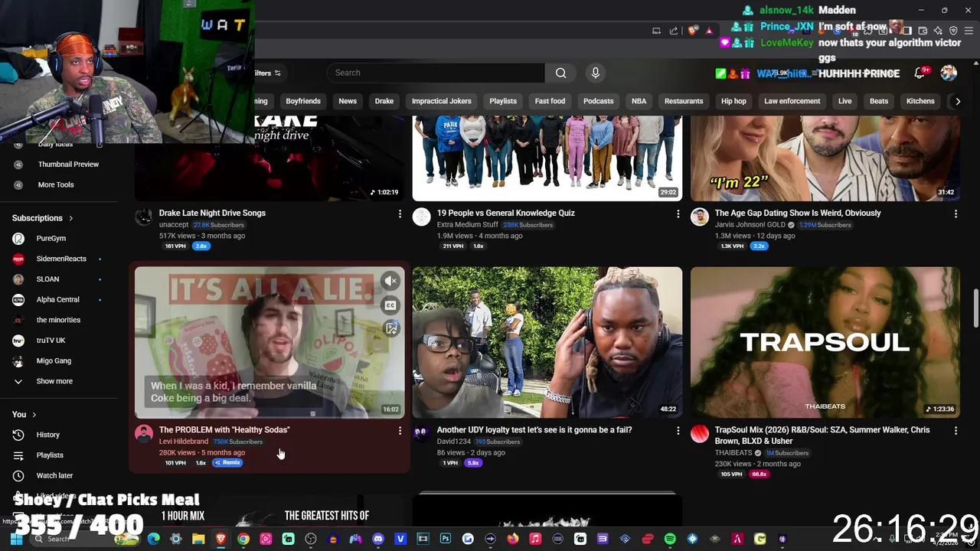
Task: Open the 19 People quiz thumbnail
Action: coord(547,158)
